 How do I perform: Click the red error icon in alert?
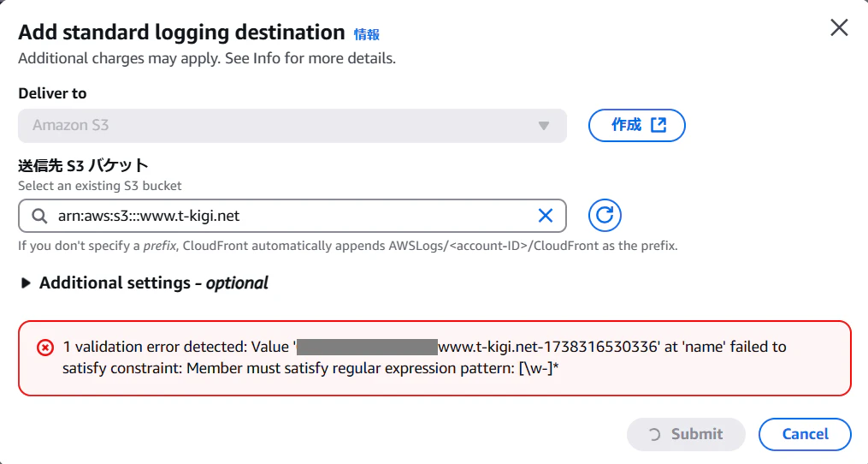click(x=44, y=348)
